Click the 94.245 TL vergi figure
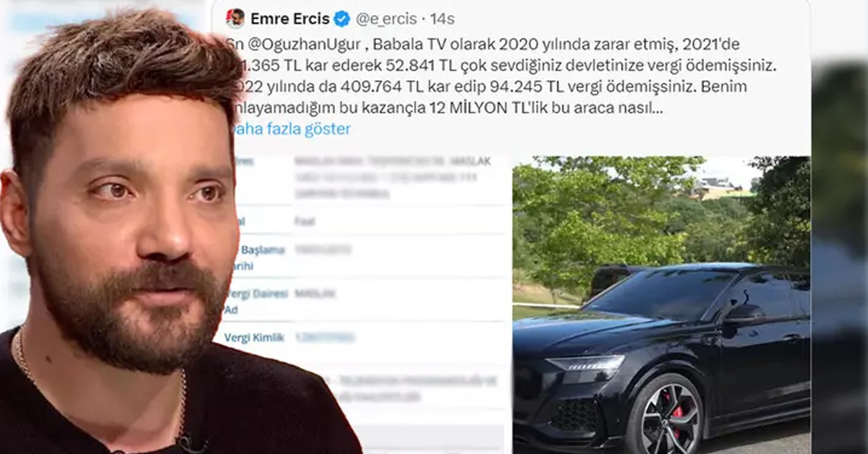 point(521,87)
